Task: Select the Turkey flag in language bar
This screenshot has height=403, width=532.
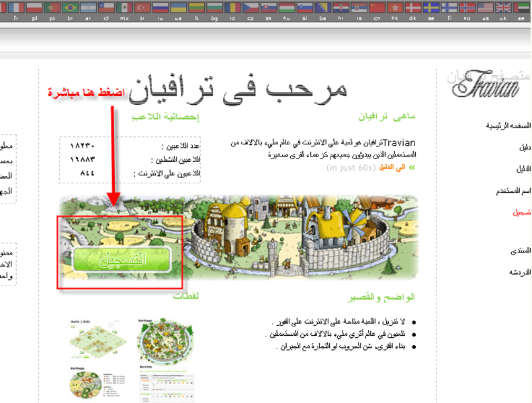Action: [x=142, y=7]
